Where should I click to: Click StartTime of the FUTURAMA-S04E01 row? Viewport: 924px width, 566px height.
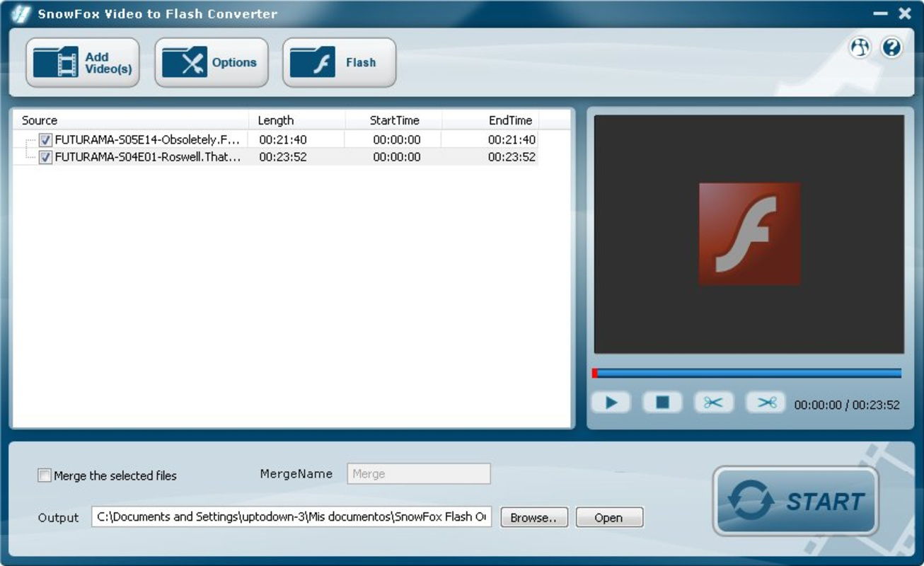tap(397, 157)
